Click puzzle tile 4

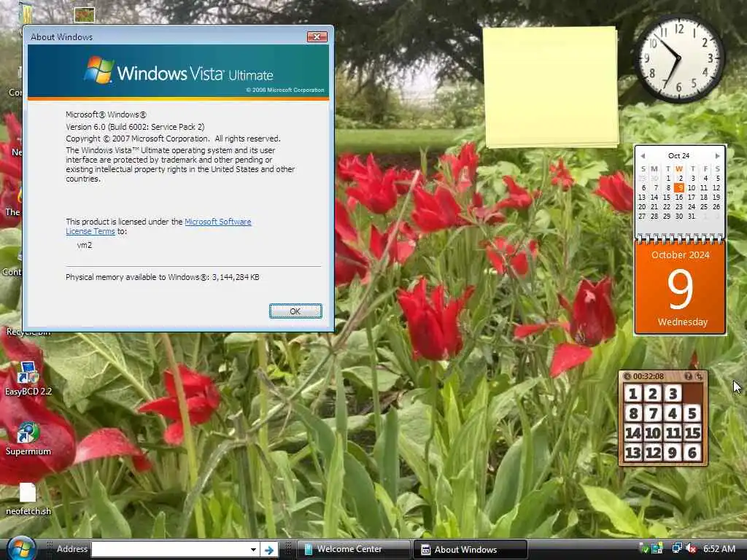pyautogui.click(x=673, y=413)
